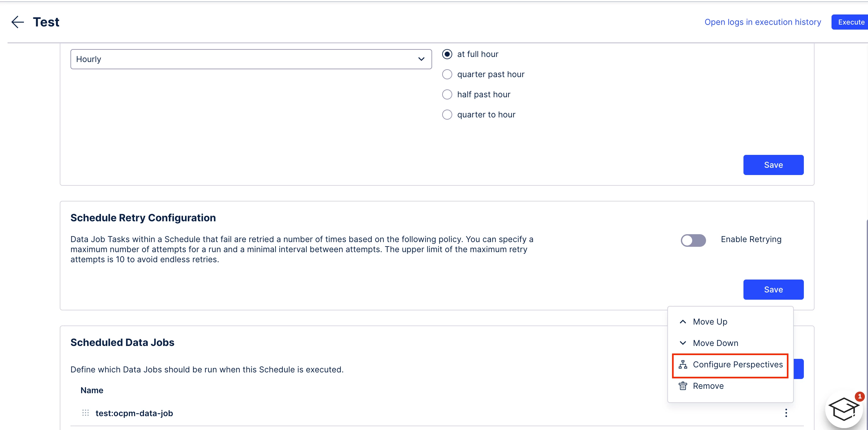Image resolution: width=868 pixels, height=430 pixels.
Task: Choose half past hour option
Action: [447, 94]
